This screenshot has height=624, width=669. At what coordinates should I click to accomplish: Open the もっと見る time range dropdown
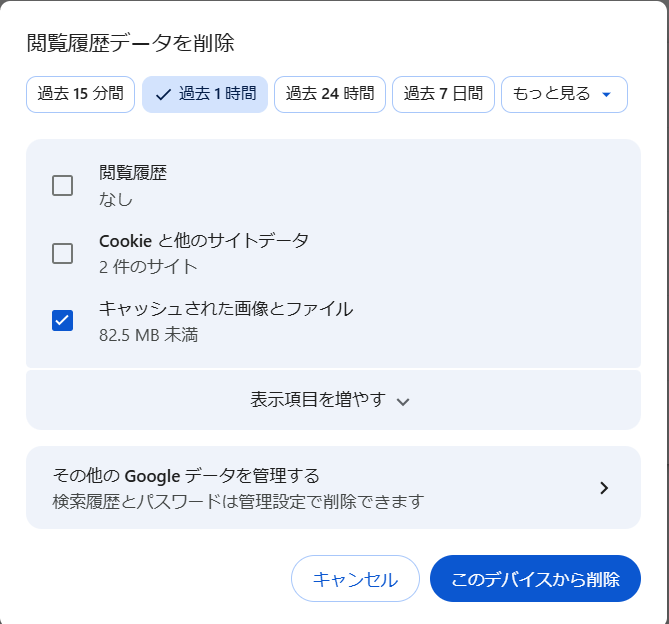pos(564,95)
